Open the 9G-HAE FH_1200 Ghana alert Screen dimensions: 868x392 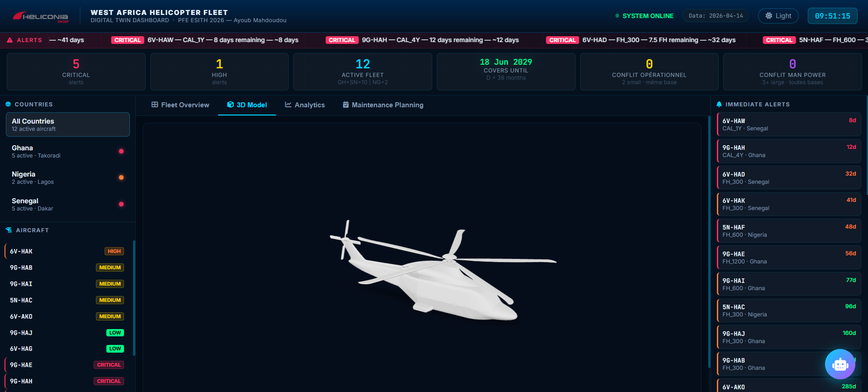pyautogui.click(x=789, y=258)
